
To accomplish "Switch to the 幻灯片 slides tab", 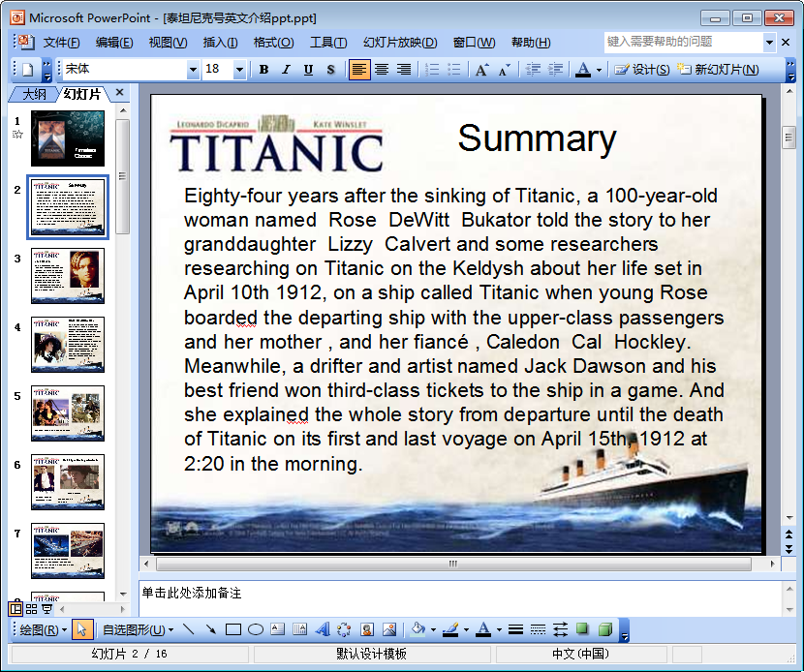I will coord(82,94).
